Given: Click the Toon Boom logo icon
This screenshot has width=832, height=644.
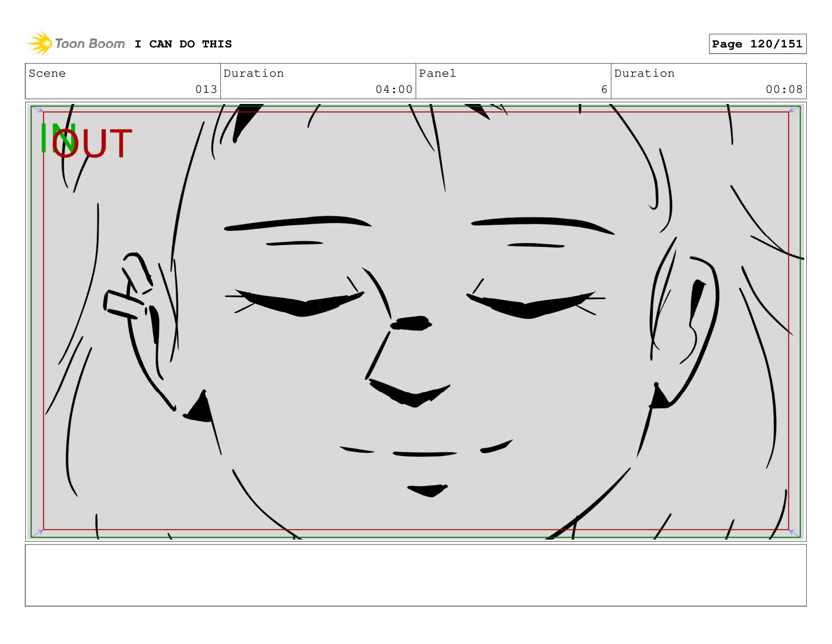Looking at the screenshot, I should pyautogui.click(x=40, y=43).
